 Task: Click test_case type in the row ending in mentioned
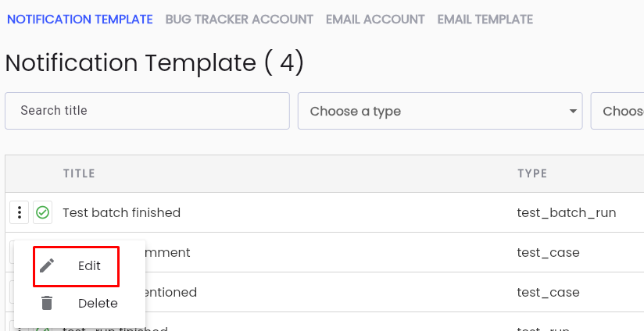coord(549,292)
